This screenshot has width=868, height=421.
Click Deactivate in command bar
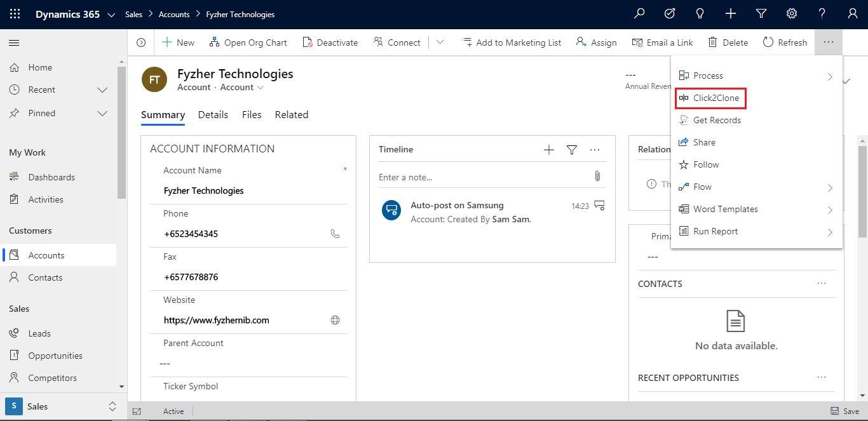[330, 43]
